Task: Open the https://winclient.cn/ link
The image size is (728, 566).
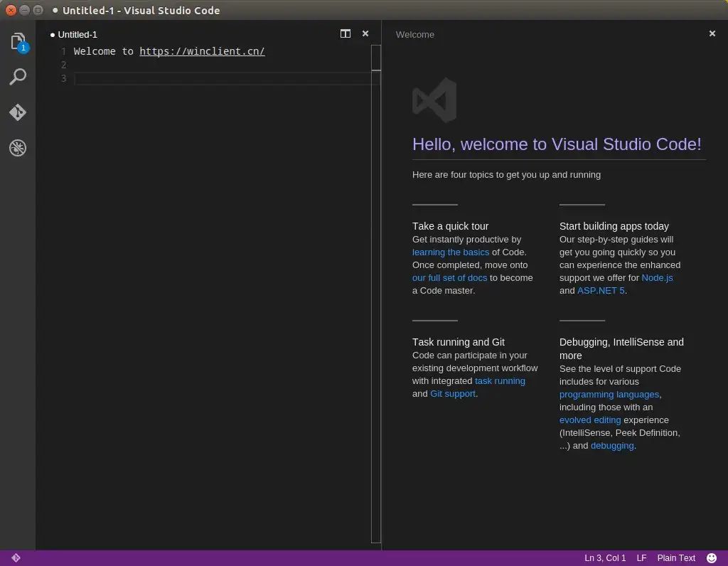Action: [x=202, y=51]
